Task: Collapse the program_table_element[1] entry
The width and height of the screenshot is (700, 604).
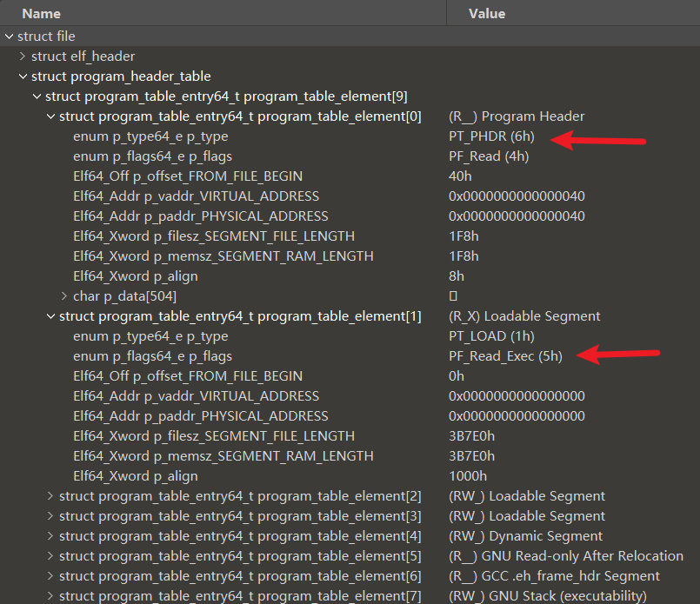Action: (x=50, y=316)
